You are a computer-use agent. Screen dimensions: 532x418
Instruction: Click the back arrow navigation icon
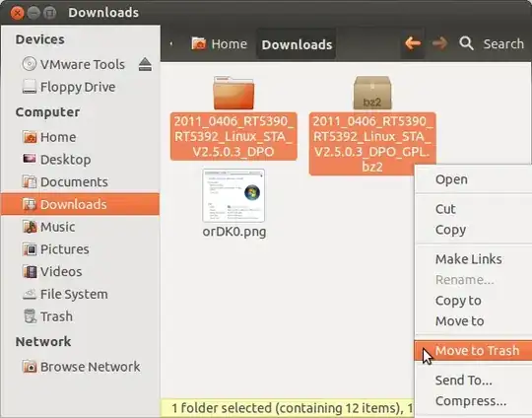(413, 43)
